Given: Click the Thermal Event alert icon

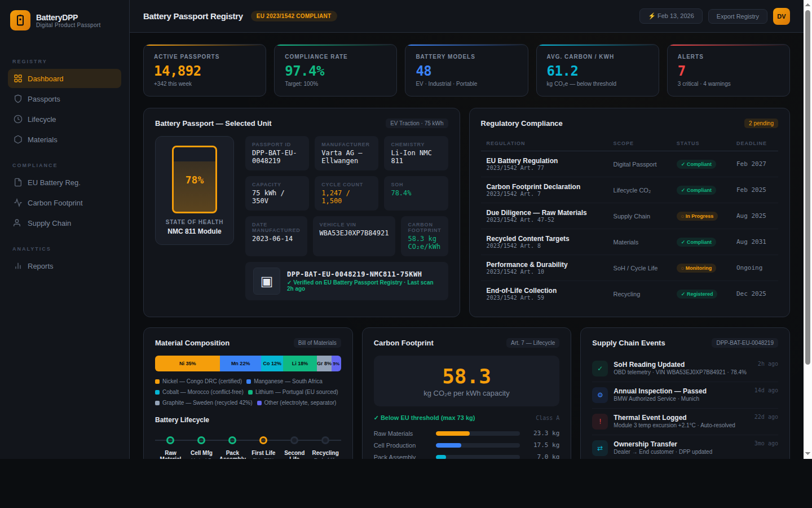Looking at the screenshot, I should 600,422.
